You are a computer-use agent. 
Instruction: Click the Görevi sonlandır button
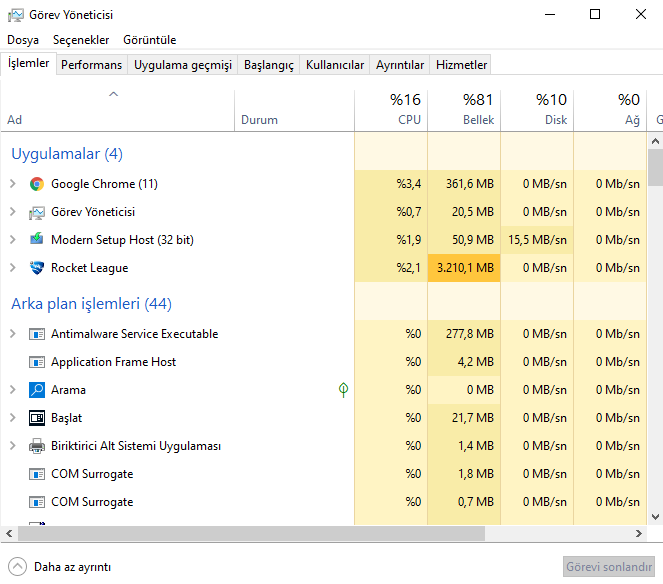608,566
